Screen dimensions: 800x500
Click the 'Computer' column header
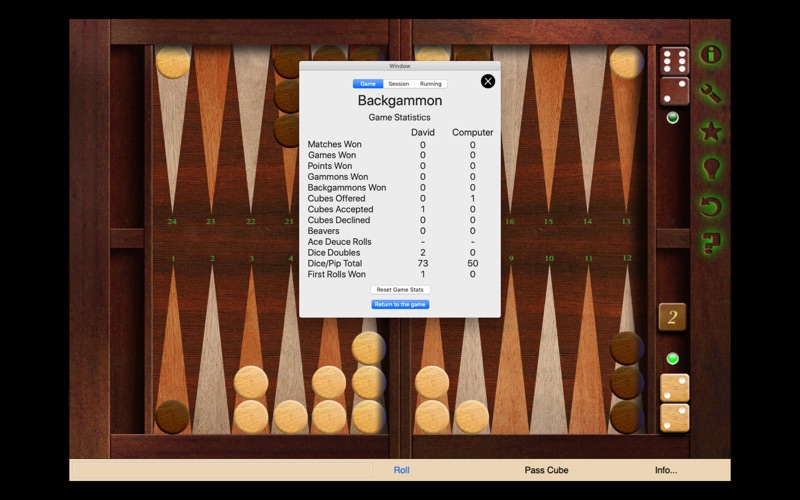(x=472, y=132)
